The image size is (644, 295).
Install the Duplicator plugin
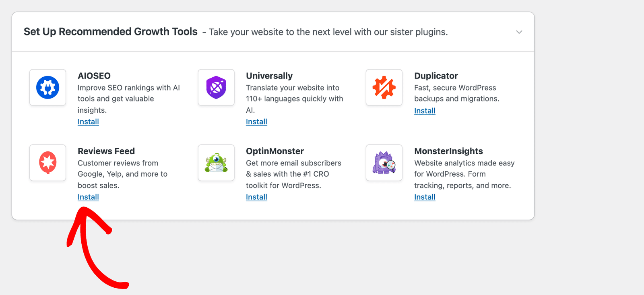[425, 111]
